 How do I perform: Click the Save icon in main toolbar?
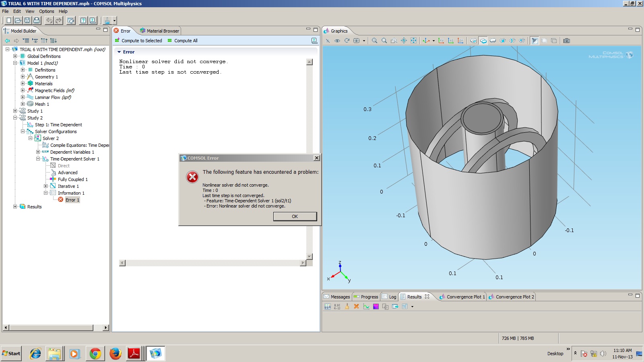click(x=27, y=21)
